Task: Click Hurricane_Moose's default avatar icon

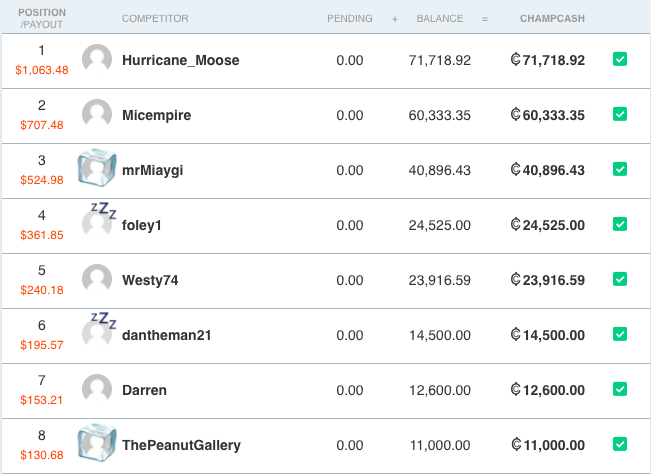Action: pyautogui.click(x=97, y=59)
